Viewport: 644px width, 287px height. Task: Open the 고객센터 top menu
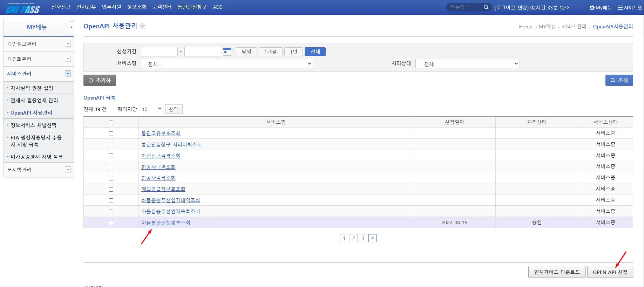(x=162, y=7)
